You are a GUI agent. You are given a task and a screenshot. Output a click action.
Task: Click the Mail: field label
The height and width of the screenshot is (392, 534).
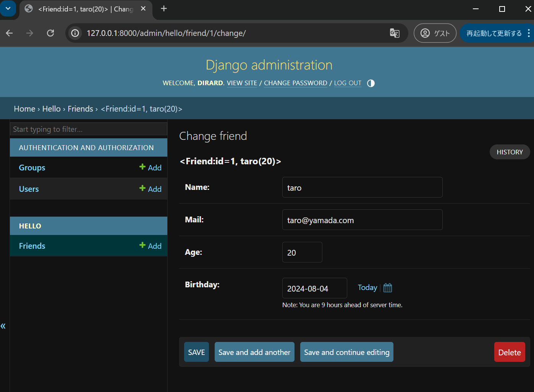coord(194,220)
